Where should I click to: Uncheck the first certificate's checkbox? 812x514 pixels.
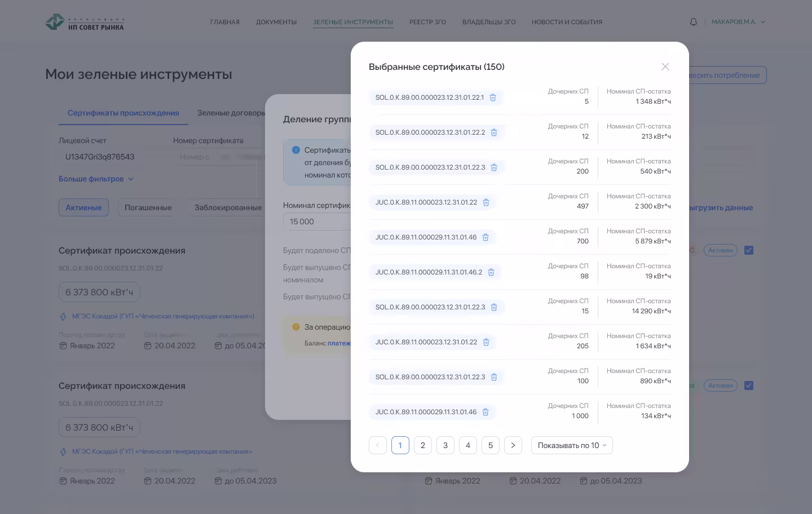(x=749, y=250)
